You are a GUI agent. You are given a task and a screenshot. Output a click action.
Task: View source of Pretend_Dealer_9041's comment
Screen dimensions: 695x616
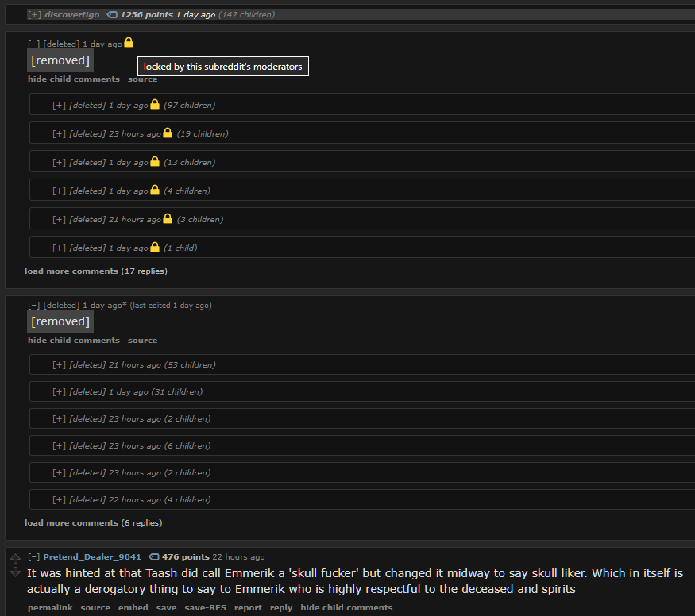95,607
